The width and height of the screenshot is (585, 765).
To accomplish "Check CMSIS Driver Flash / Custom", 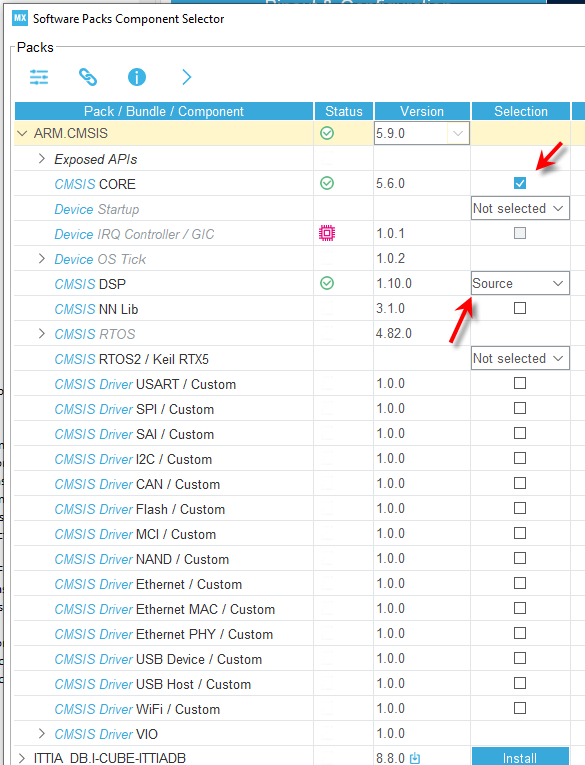I will click(520, 508).
